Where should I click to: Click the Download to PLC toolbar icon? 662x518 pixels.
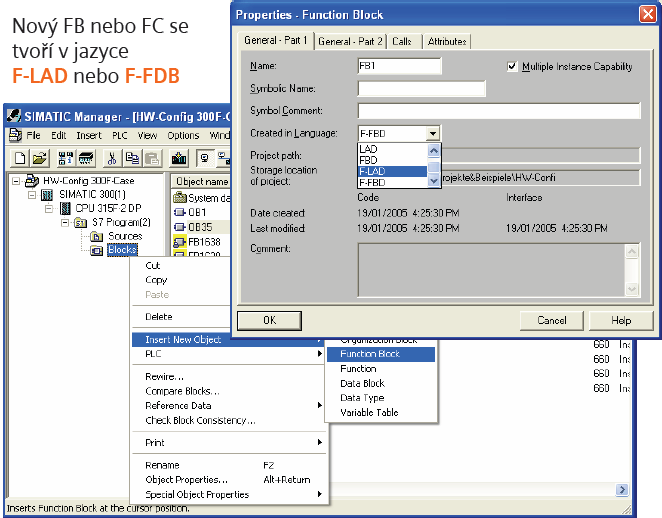point(179,158)
